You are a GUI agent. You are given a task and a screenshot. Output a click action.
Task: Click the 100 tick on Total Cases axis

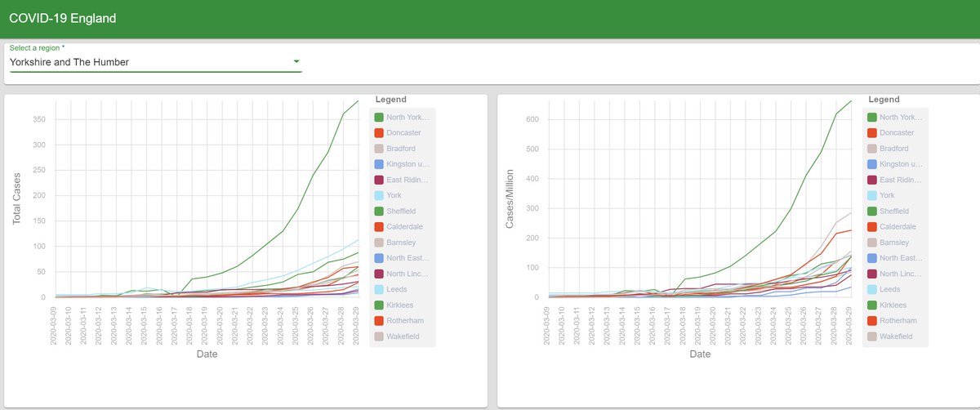pos(38,247)
